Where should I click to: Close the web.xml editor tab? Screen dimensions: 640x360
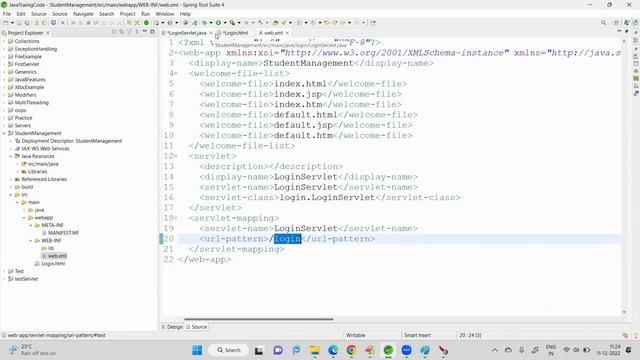(287, 33)
